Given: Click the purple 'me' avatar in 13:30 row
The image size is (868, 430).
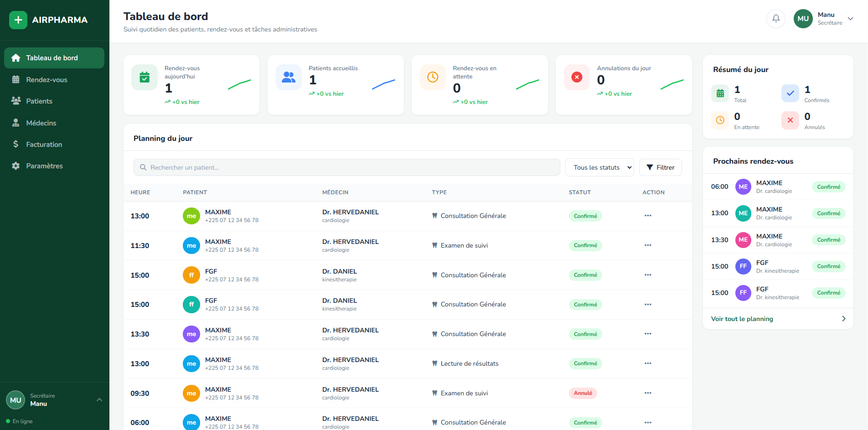Looking at the screenshot, I should (191, 334).
